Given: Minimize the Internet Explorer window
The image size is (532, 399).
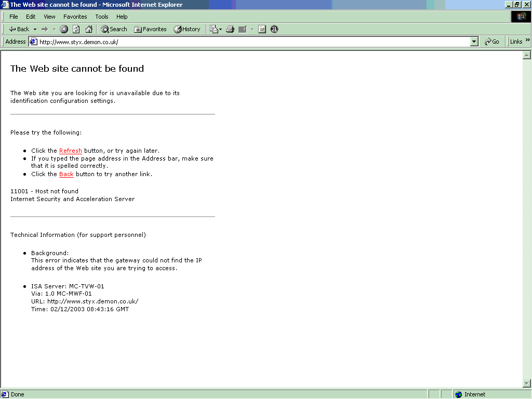Looking at the screenshot, I should (508, 4).
